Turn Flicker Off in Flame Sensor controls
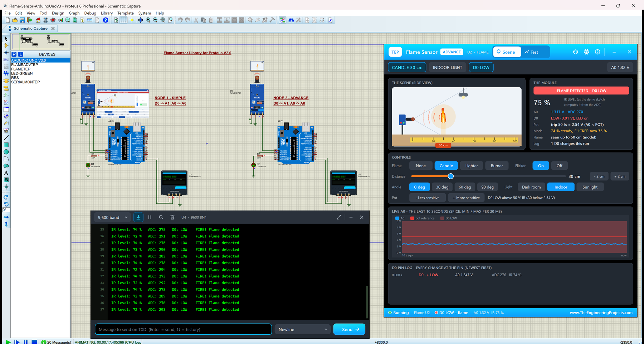Image resolution: width=644 pixels, height=344 pixels. (560, 166)
